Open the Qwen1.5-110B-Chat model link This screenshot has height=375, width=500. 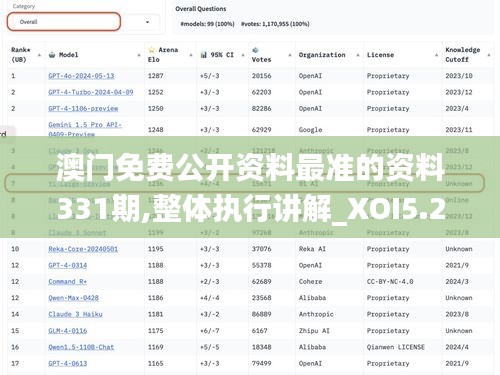tap(81, 347)
